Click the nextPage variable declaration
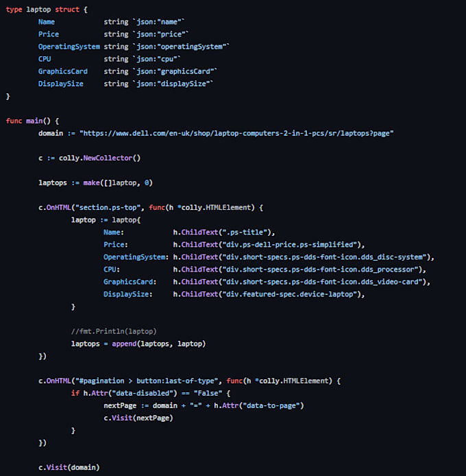The height and width of the screenshot is (476, 466). click(120, 406)
